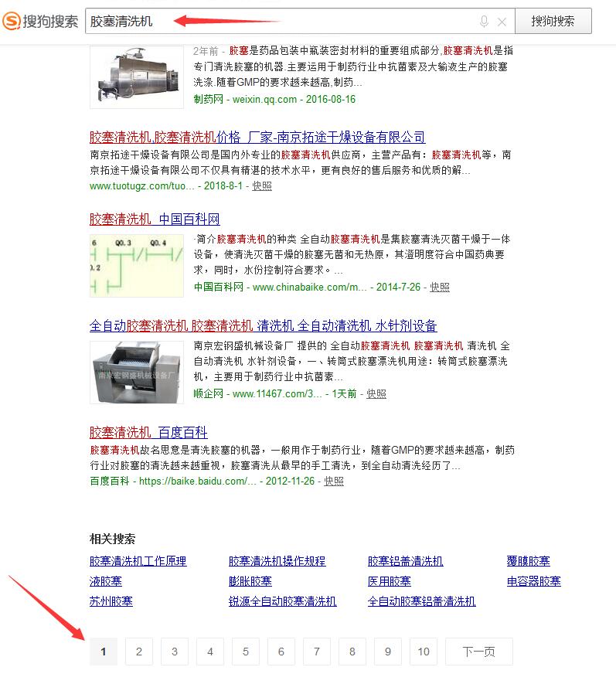616x684 pixels.
Task: Go to results page 10
Action: pyautogui.click(x=424, y=652)
